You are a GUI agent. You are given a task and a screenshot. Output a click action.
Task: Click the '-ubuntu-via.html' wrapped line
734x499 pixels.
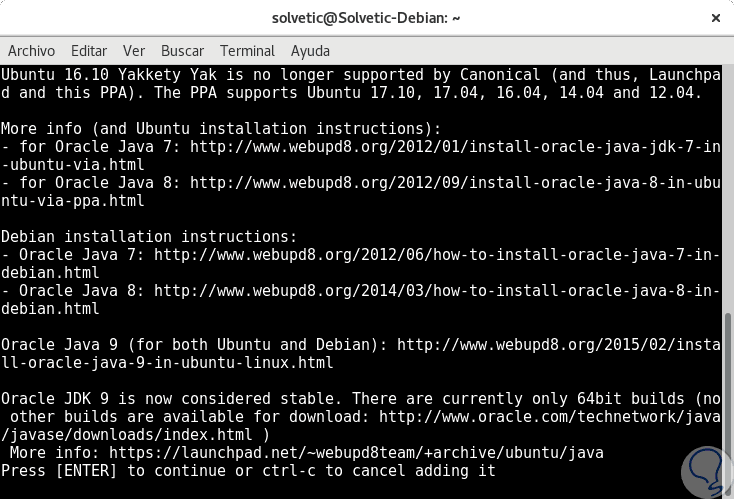click(73, 164)
